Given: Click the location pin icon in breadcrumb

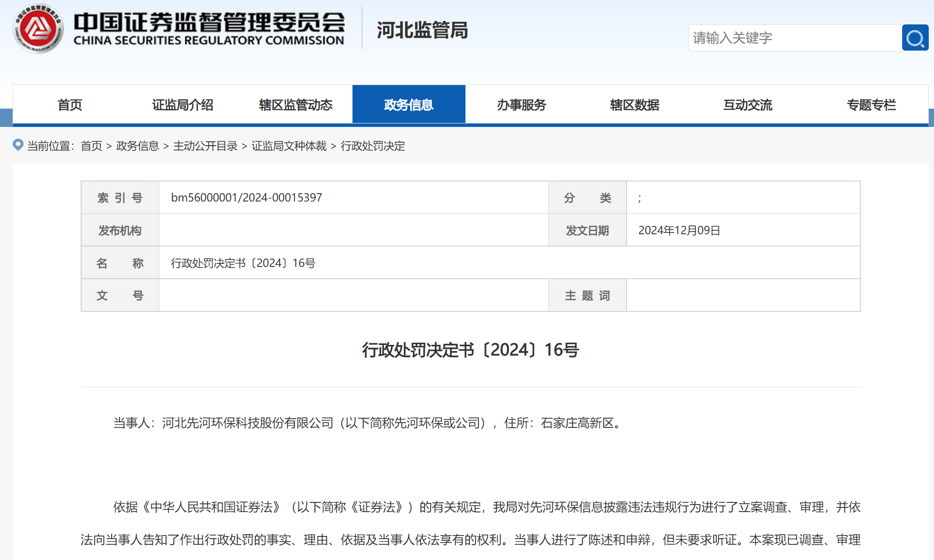Looking at the screenshot, I should click(18, 145).
